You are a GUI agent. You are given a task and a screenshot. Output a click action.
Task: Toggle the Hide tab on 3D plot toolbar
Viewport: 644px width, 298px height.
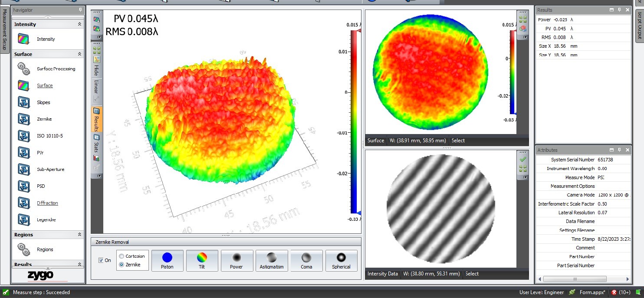[96, 71]
